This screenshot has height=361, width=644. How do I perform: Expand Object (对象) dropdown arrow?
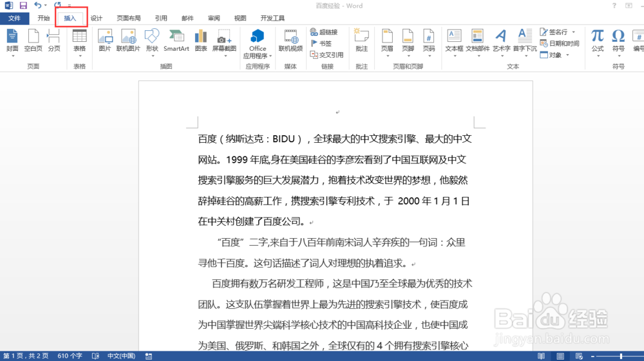pyautogui.click(x=567, y=55)
